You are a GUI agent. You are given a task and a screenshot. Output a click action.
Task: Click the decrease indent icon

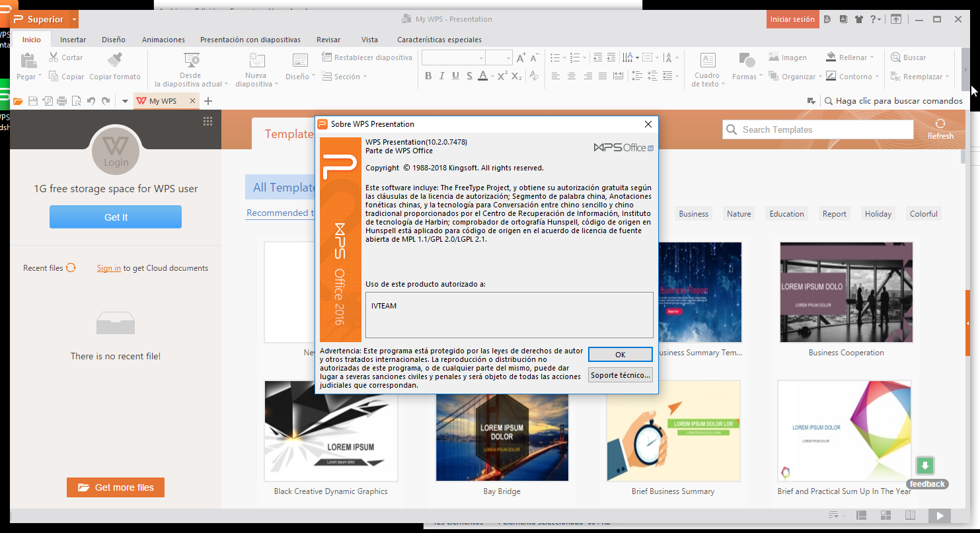pyautogui.click(x=597, y=57)
